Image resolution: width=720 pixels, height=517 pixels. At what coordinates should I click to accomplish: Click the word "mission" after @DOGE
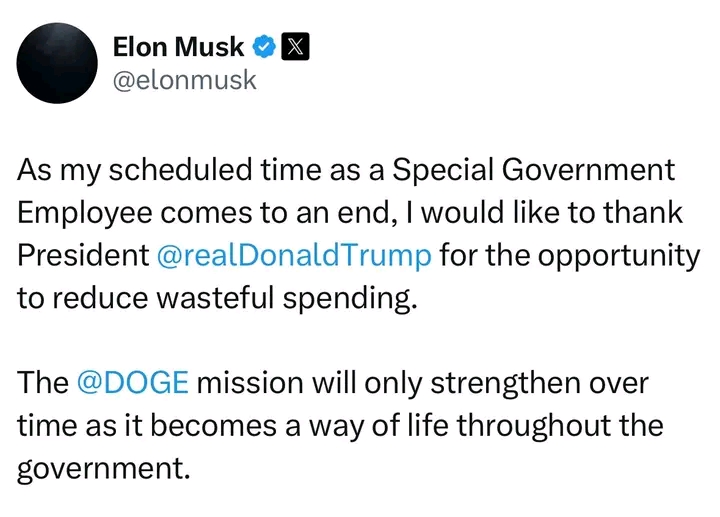tap(250, 382)
